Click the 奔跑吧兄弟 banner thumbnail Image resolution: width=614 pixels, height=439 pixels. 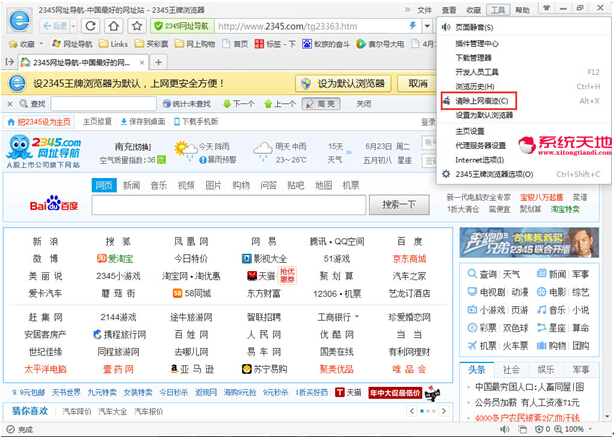point(529,242)
